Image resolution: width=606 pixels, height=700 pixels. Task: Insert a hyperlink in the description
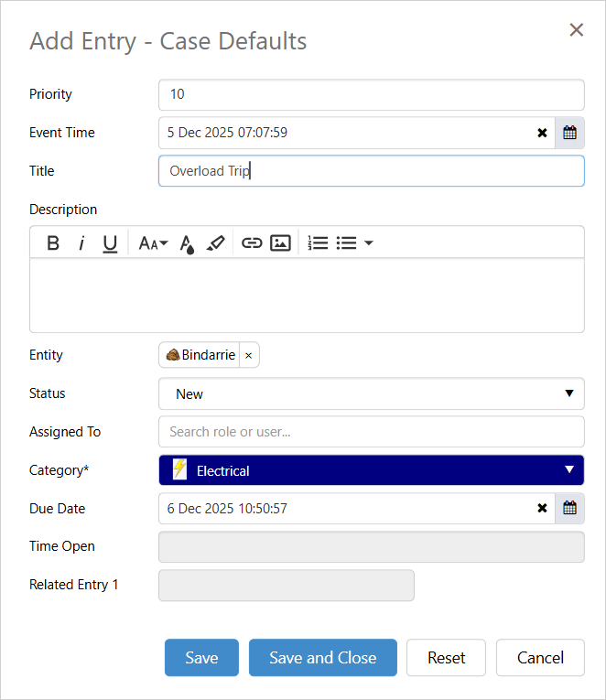coord(252,242)
